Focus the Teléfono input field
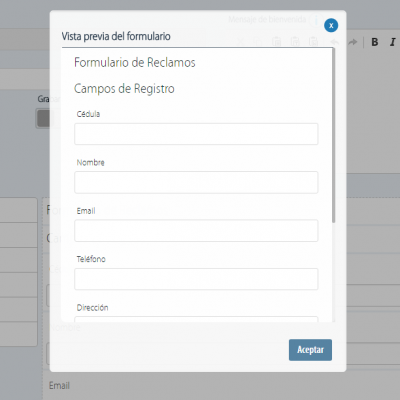400x400 pixels. 196,279
